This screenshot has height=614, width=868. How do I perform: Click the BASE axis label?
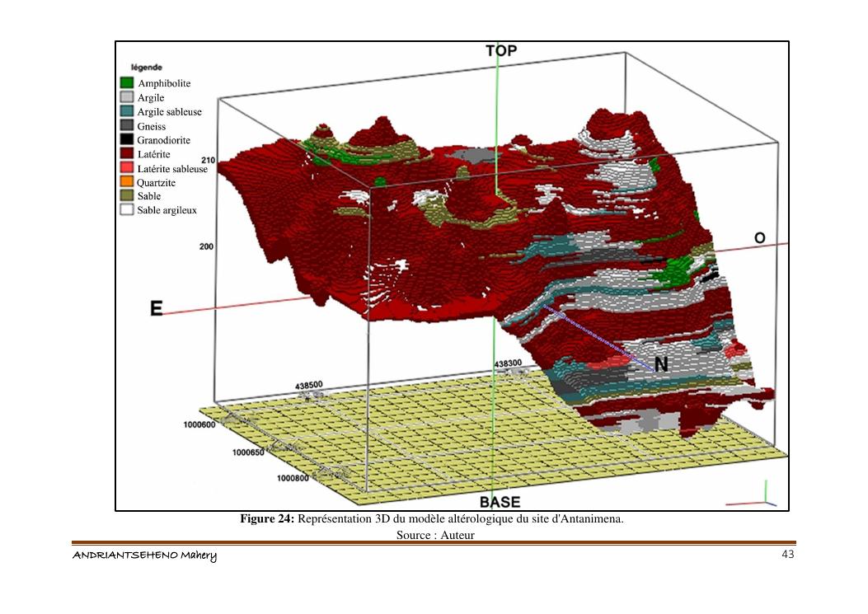pyautogui.click(x=500, y=502)
